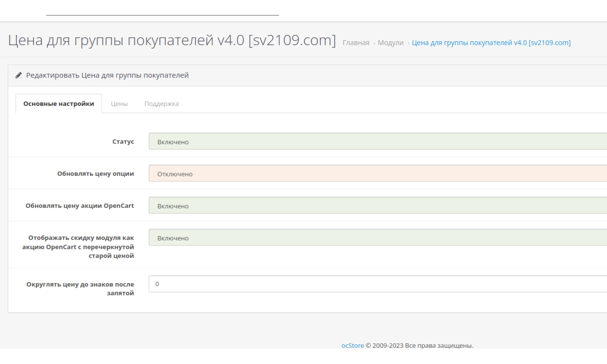Click the pencil edit icon in panel header

tap(19, 75)
